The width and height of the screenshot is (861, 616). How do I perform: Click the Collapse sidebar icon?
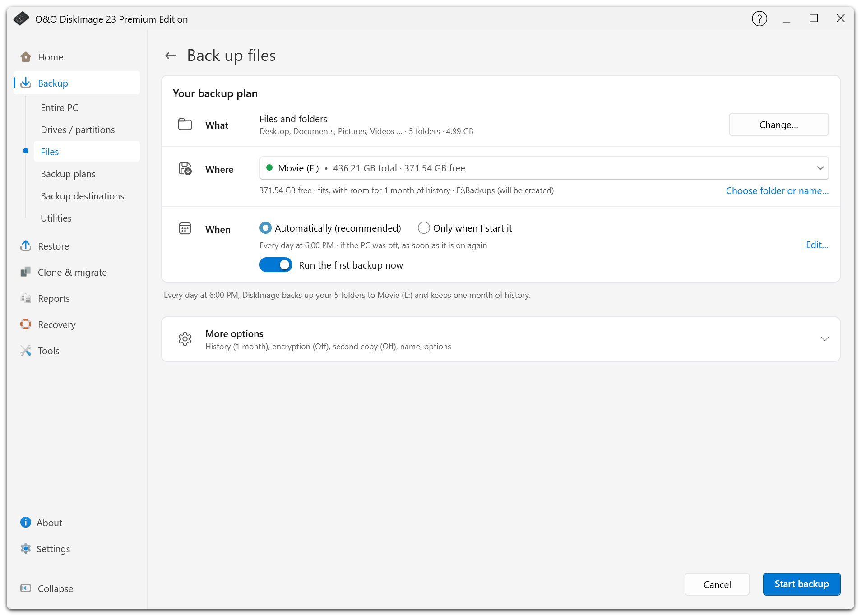[x=26, y=588]
